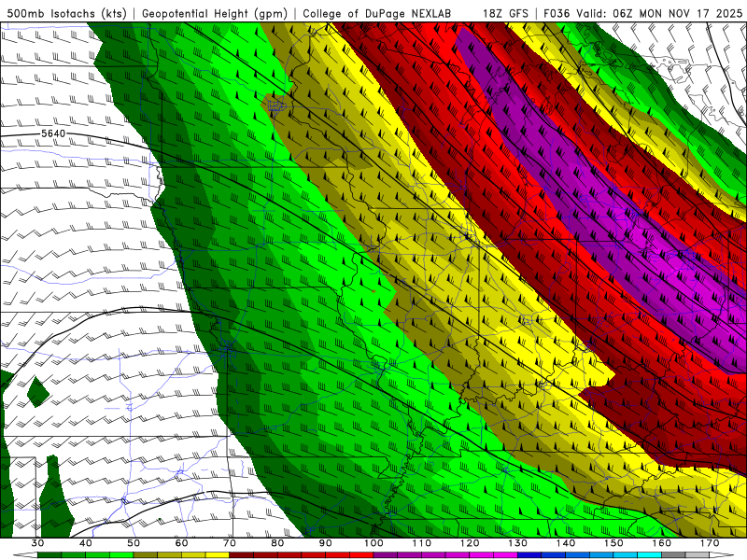The width and height of the screenshot is (747, 560).
Task: Click 'F036 Valid: 06Z MON NOV 17 2025'
Action: (642, 13)
